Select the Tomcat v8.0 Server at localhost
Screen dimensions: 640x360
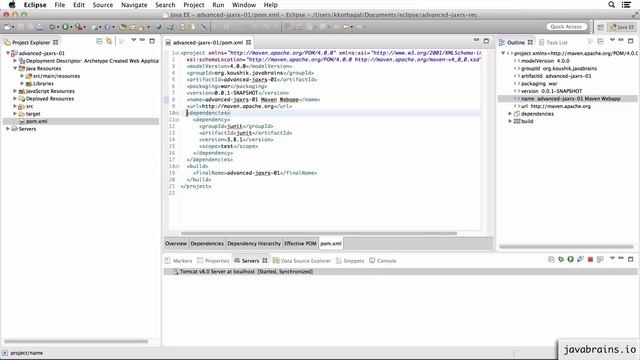(246, 271)
